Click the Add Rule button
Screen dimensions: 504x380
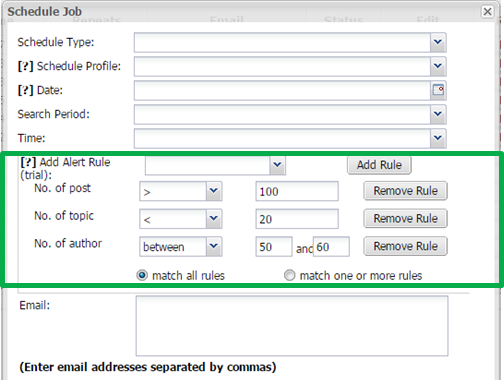[379, 165]
